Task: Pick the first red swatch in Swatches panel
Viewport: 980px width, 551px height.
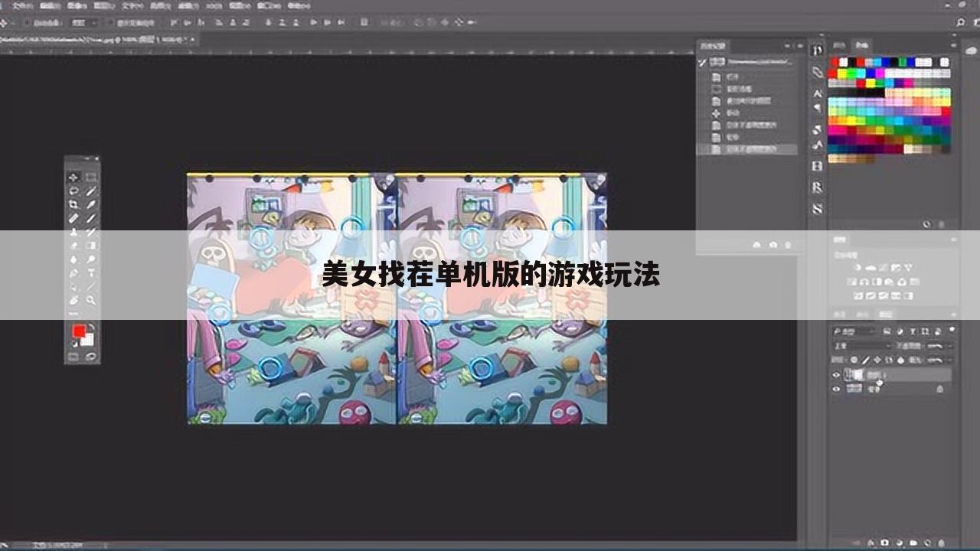Action: (835, 62)
